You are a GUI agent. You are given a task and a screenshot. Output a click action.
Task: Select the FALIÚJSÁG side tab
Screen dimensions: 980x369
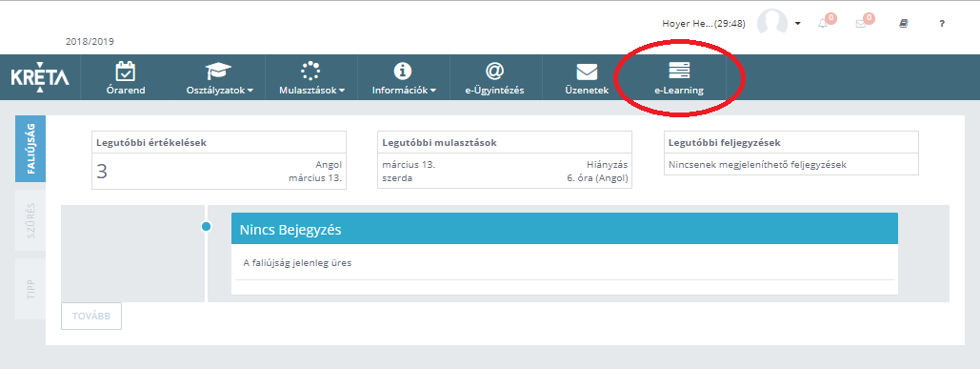[30, 149]
